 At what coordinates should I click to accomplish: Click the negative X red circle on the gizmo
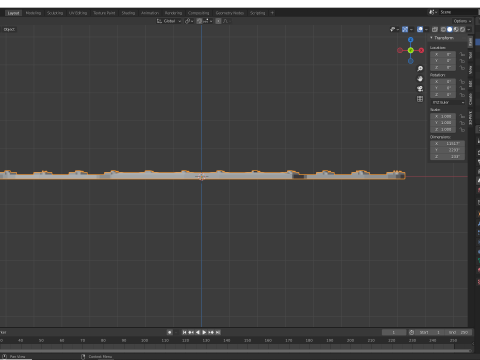[400, 50]
